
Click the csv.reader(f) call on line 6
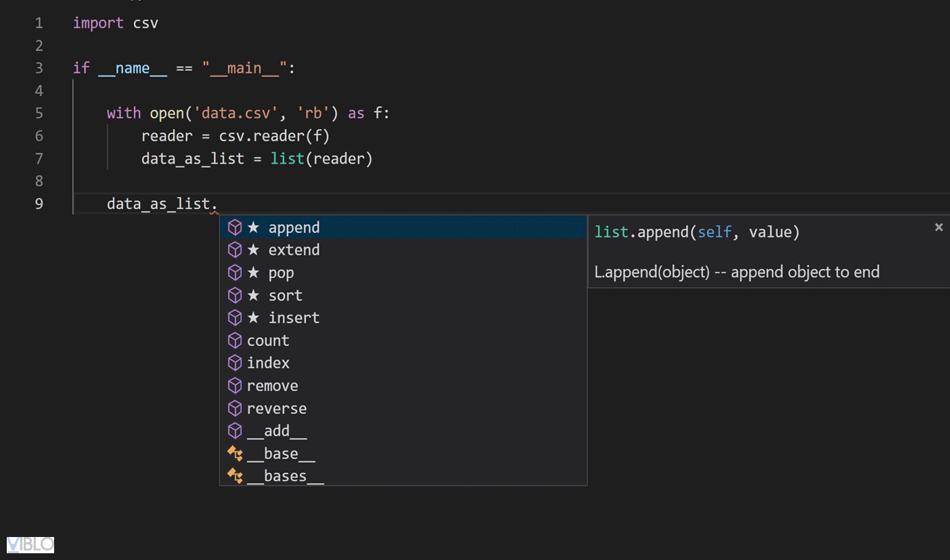274,136
